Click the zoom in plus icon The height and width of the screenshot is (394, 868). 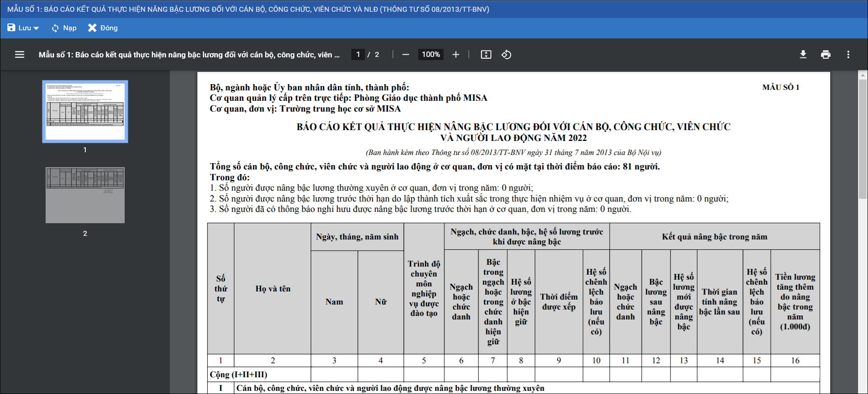pyautogui.click(x=456, y=55)
